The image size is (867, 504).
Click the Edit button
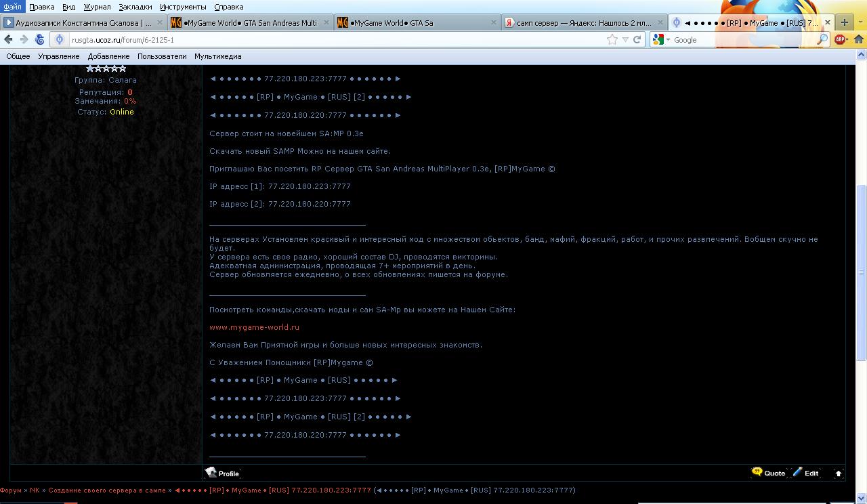(806, 472)
